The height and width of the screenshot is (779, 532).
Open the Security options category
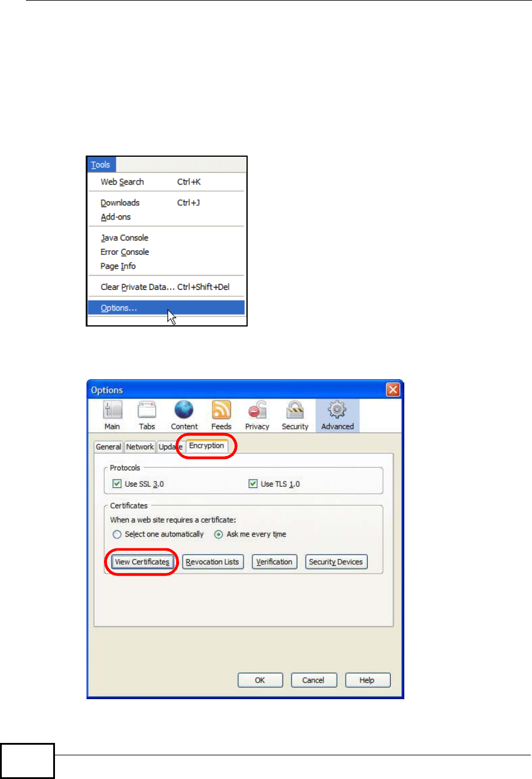[295, 415]
